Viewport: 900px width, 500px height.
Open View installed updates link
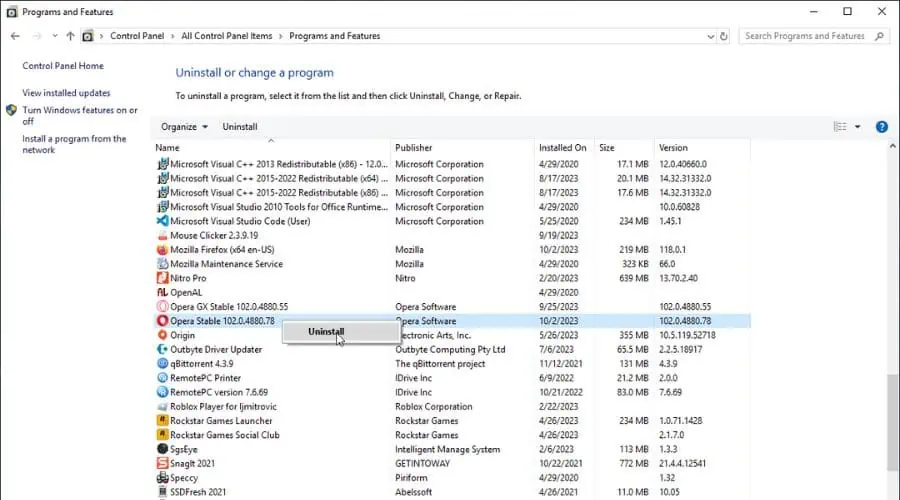66,93
